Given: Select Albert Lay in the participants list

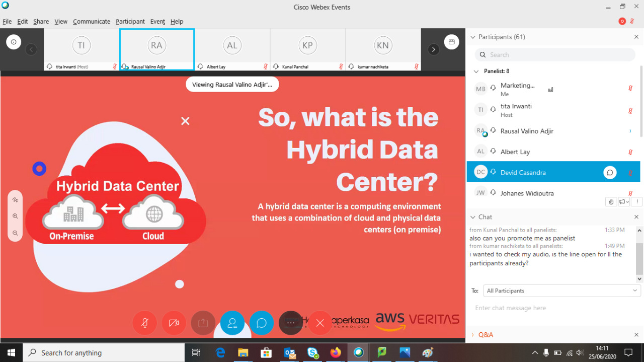Looking at the screenshot, I should click(x=515, y=152).
